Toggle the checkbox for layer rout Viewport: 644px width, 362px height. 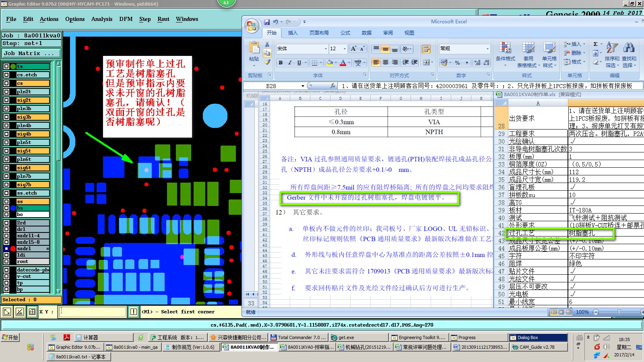[x=6, y=261]
